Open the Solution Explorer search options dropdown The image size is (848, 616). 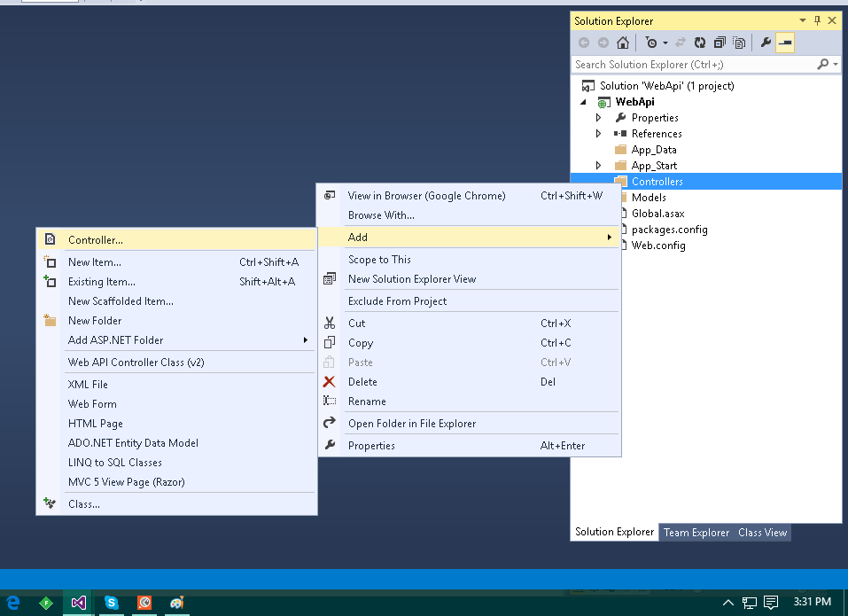click(834, 65)
